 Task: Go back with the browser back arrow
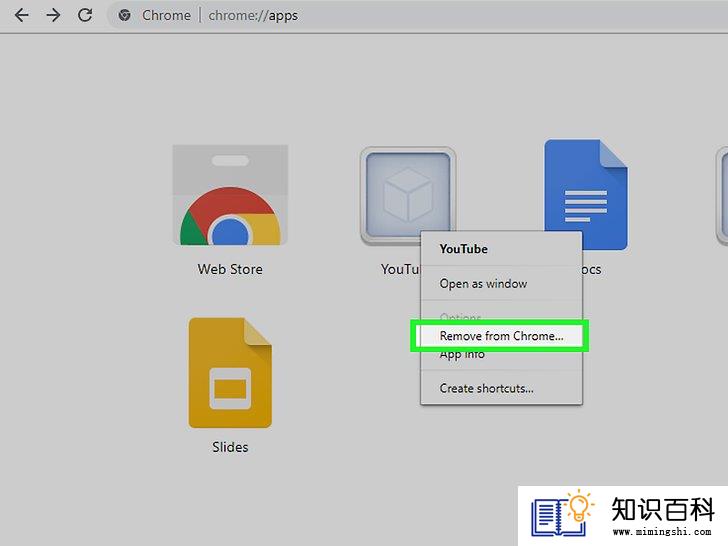click(21, 15)
